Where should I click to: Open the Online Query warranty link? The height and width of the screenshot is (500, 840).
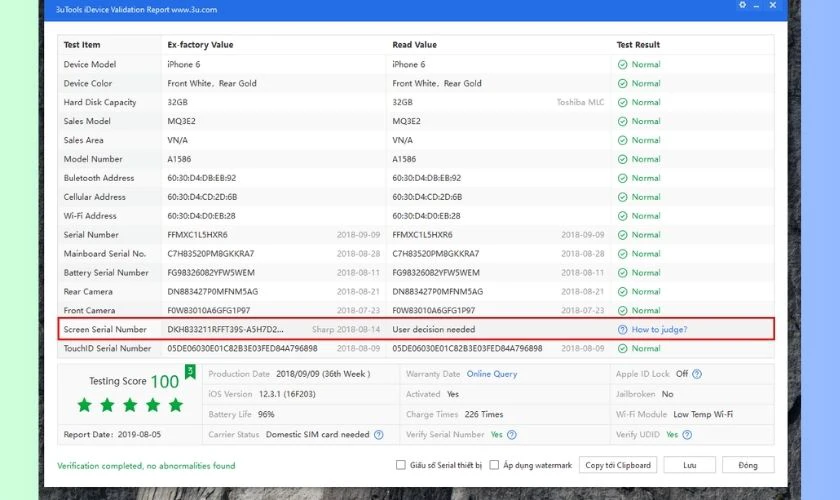(492, 374)
